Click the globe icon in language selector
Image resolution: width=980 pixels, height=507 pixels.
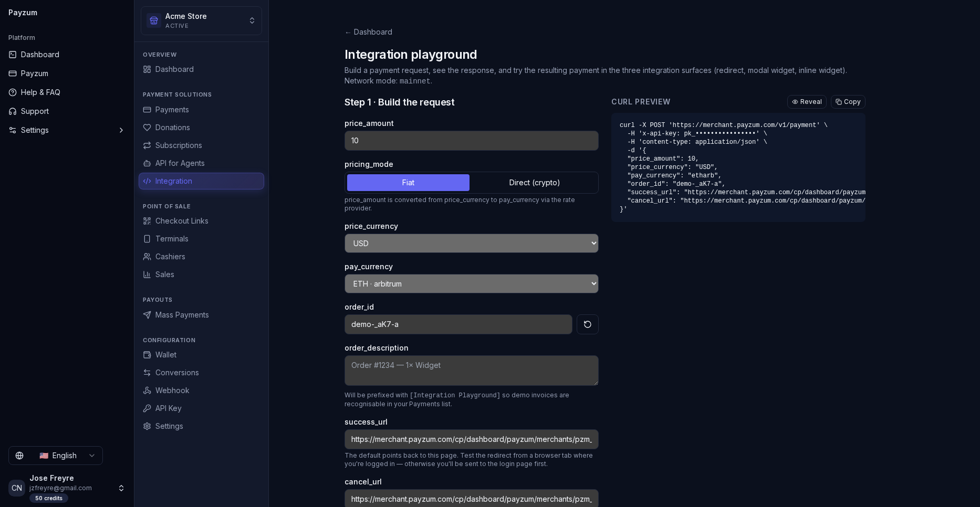tap(19, 456)
